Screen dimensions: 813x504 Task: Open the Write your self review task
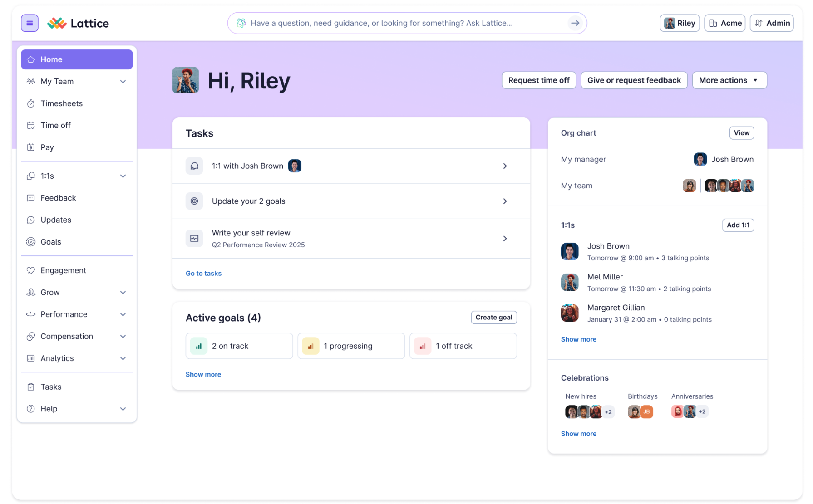click(351, 239)
